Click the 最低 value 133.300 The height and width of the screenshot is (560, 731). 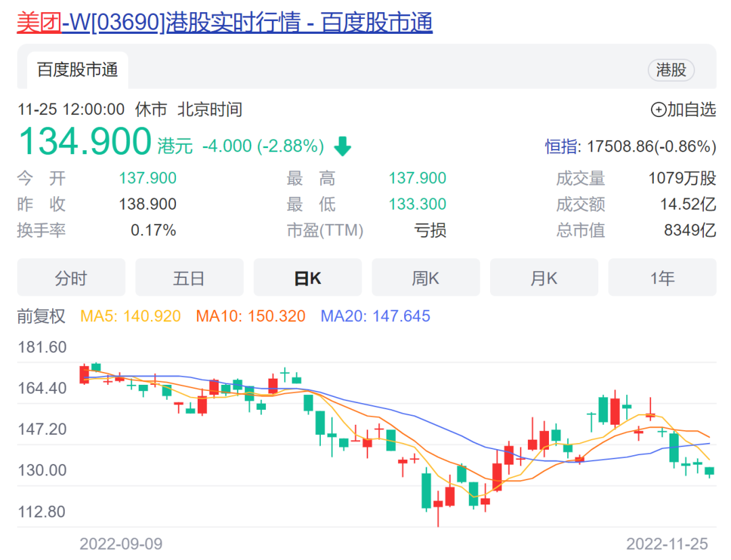417,204
